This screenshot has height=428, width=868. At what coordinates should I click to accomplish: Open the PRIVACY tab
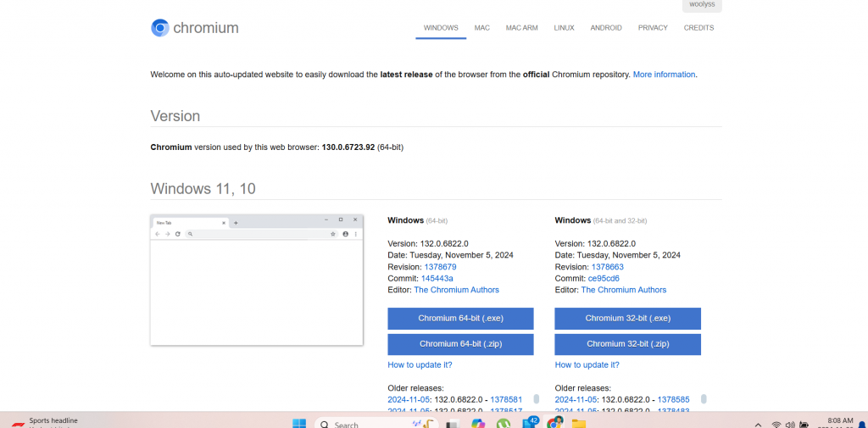pos(653,28)
